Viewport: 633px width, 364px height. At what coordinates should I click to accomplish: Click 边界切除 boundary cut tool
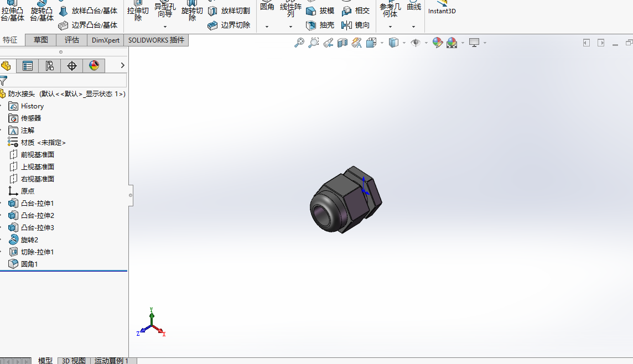coord(229,25)
